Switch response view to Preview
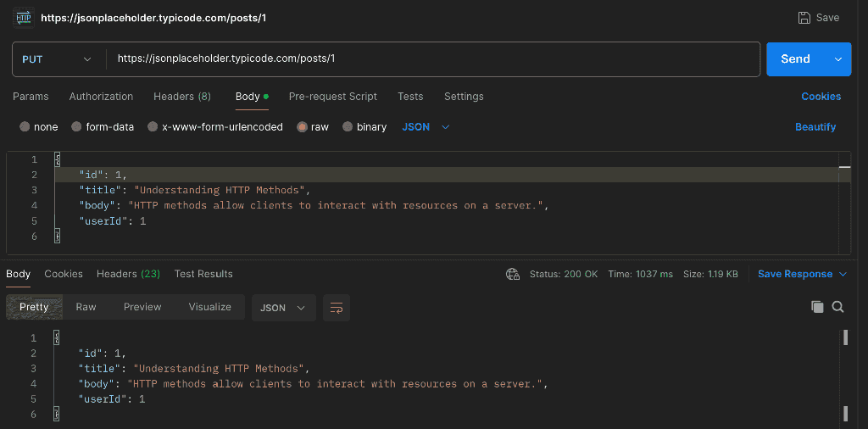The image size is (868, 429). (x=142, y=307)
